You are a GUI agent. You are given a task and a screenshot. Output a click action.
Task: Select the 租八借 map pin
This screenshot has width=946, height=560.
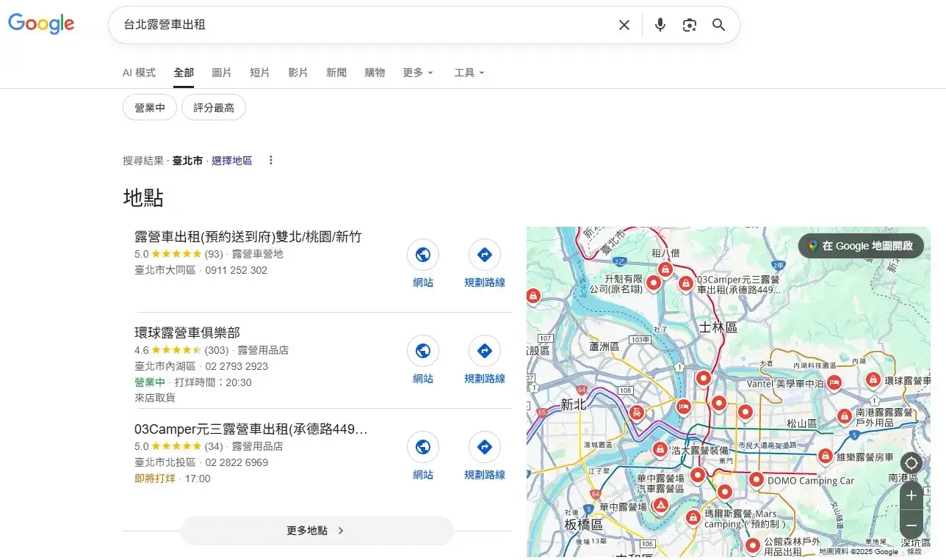665,269
